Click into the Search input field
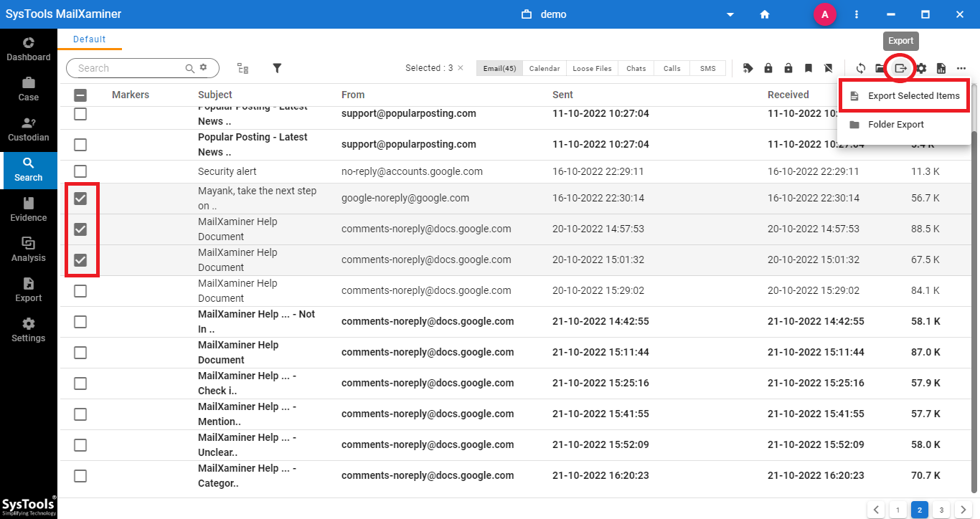 pyautogui.click(x=129, y=68)
